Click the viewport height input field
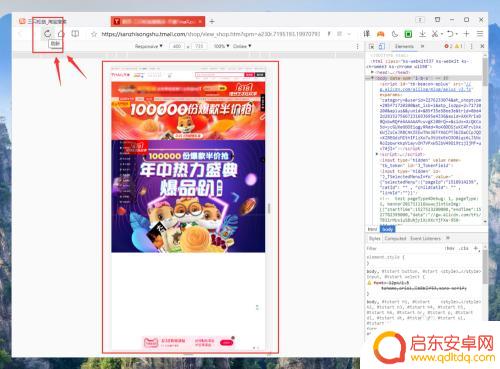 tap(199, 46)
